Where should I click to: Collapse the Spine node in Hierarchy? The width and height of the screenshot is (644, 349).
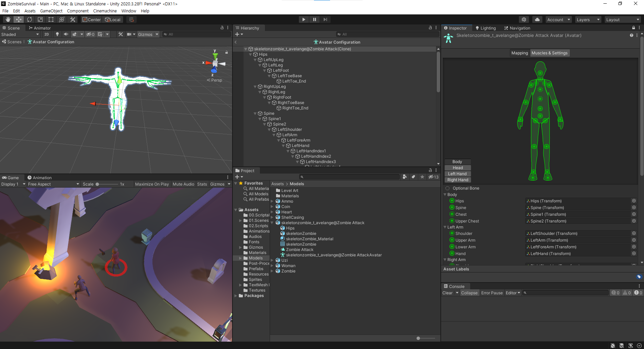255,113
